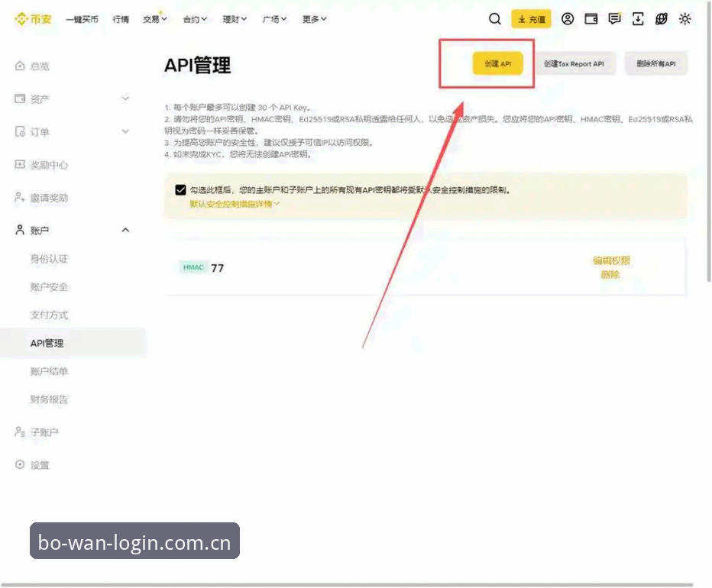Click the 账户 person icon in sidebar
Image resolution: width=712 pixels, height=588 pixels.
pyautogui.click(x=20, y=230)
